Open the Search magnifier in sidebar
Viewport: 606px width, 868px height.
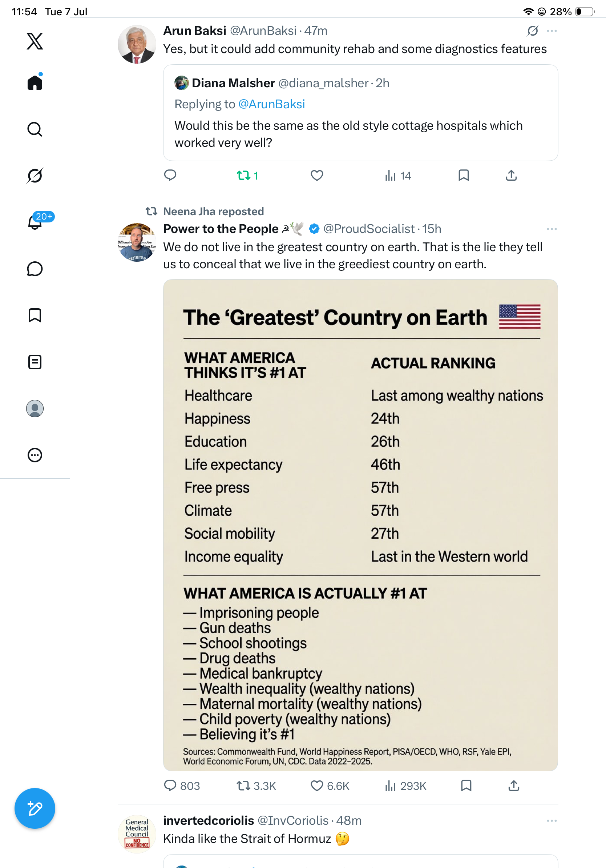[x=35, y=129]
